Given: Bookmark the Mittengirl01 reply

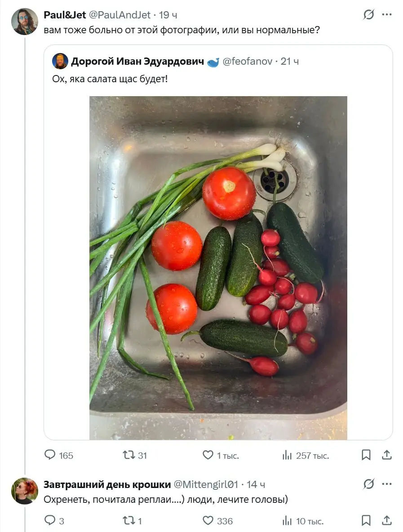Looking at the screenshot, I should point(366,520).
